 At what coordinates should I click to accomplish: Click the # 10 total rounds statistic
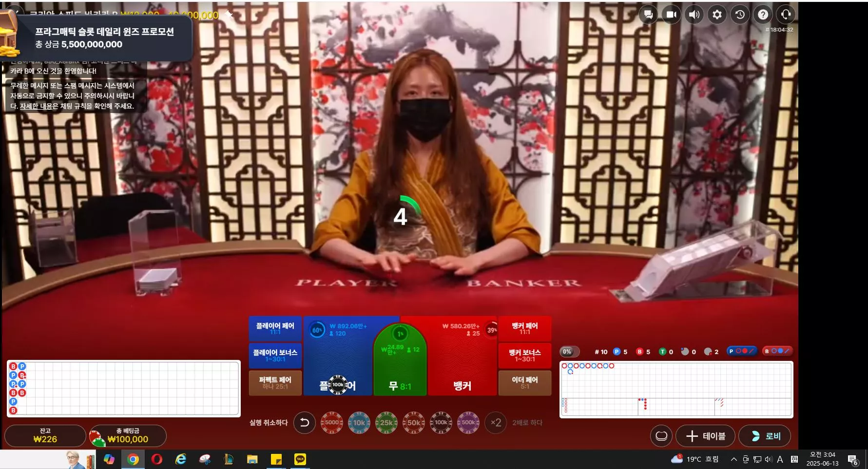click(601, 352)
